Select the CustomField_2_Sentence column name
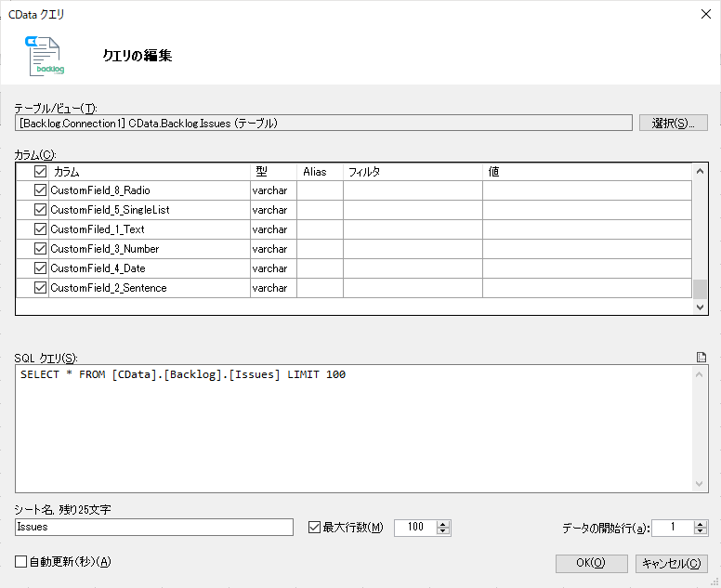The height and width of the screenshot is (588, 721). coord(109,288)
